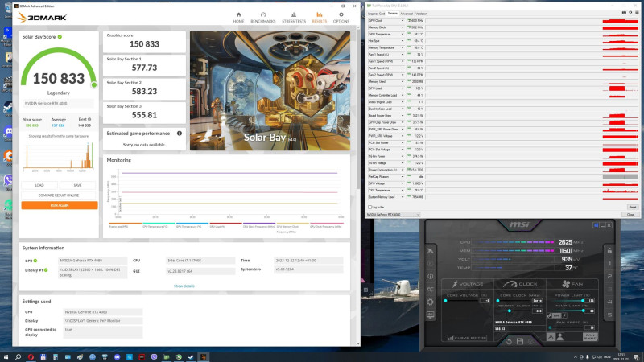The height and width of the screenshot is (362, 644).
Task: Click the Save button in 3DMark
Action: click(77, 185)
